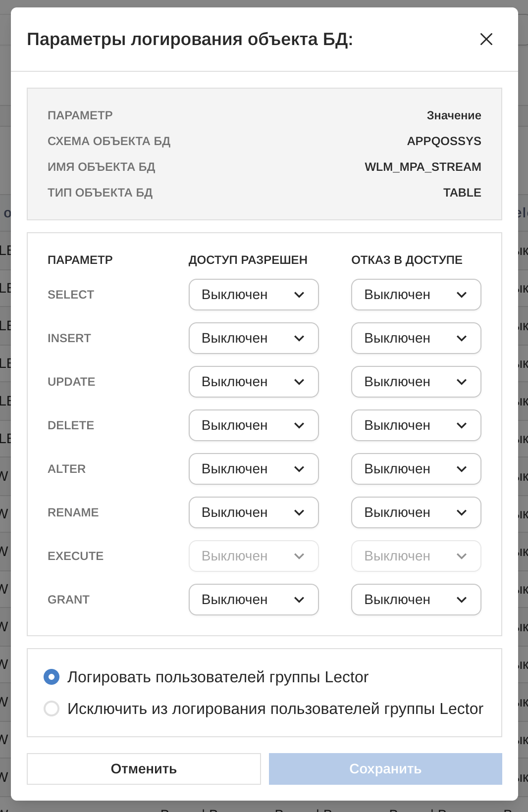Select Исключить из логирования radio option
528x812 pixels.
point(52,709)
